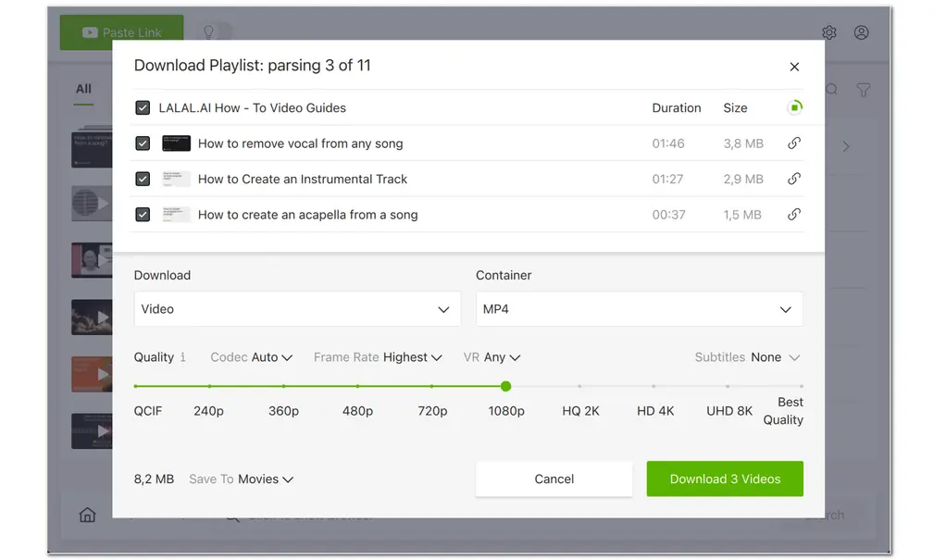Click link icon for acapella video
This screenshot has height=560, width=946.
click(793, 215)
